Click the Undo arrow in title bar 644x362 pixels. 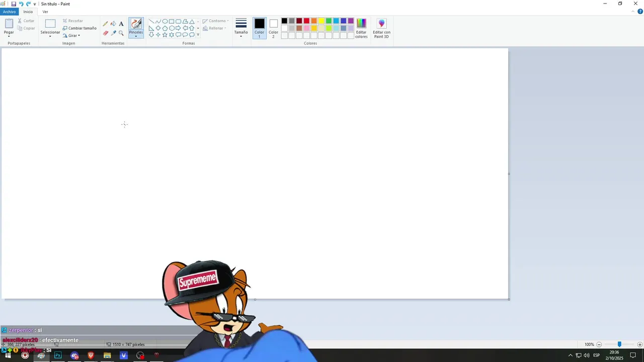click(x=21, y=4)
